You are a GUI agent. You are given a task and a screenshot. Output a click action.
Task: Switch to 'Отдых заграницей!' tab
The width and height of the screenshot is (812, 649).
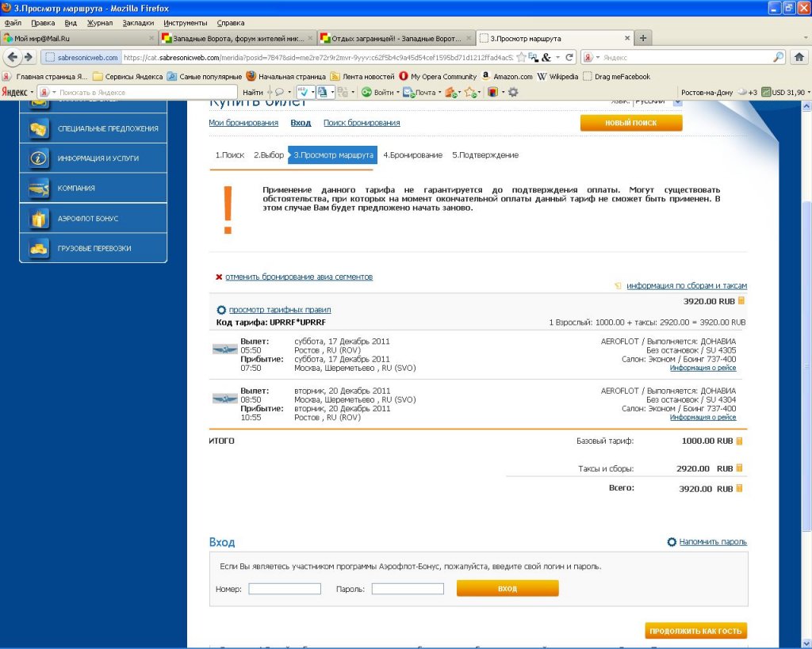396,38
